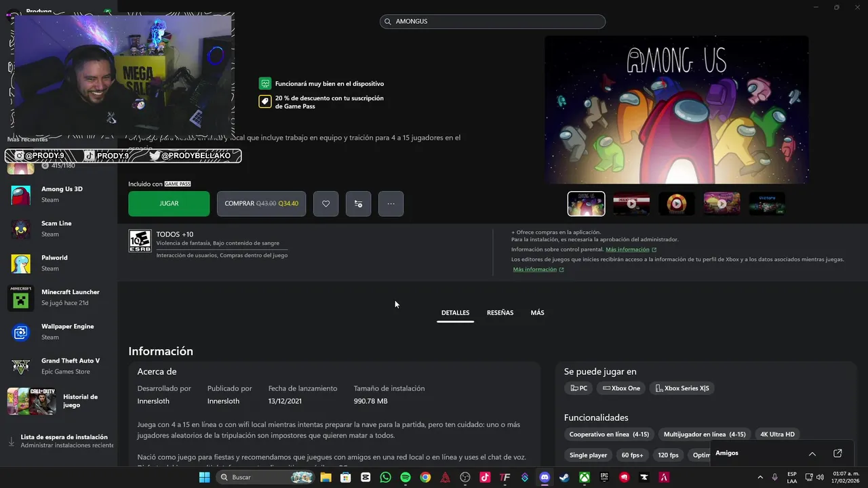The width and height of the screenshot is (868, 488).
Task: Open the three-dots more options button
Action: pyautogui.click(x=391, y=203)
